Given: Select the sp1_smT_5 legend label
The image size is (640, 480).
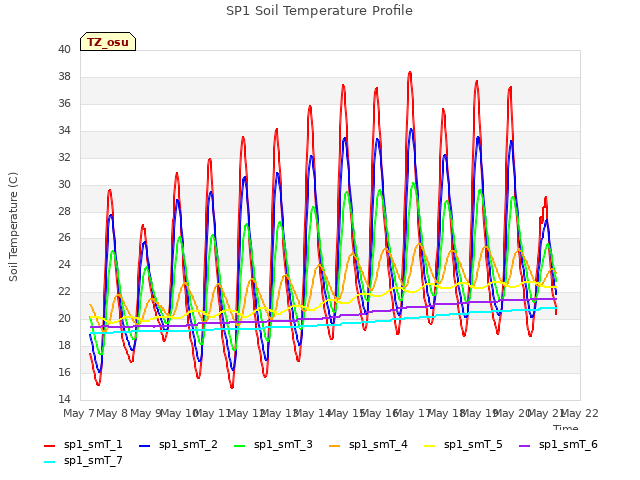Looking at the screenshot, I should [473, 444].
